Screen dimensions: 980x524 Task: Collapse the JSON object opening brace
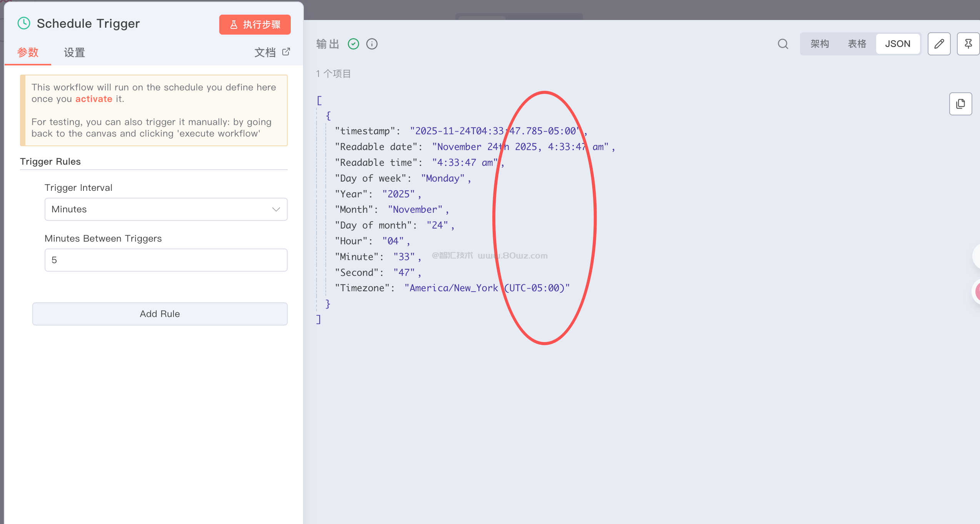click(x=328, y=115)
